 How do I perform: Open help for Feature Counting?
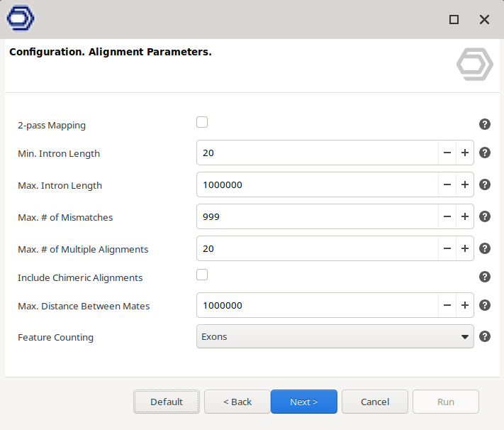tap(485, 336)
